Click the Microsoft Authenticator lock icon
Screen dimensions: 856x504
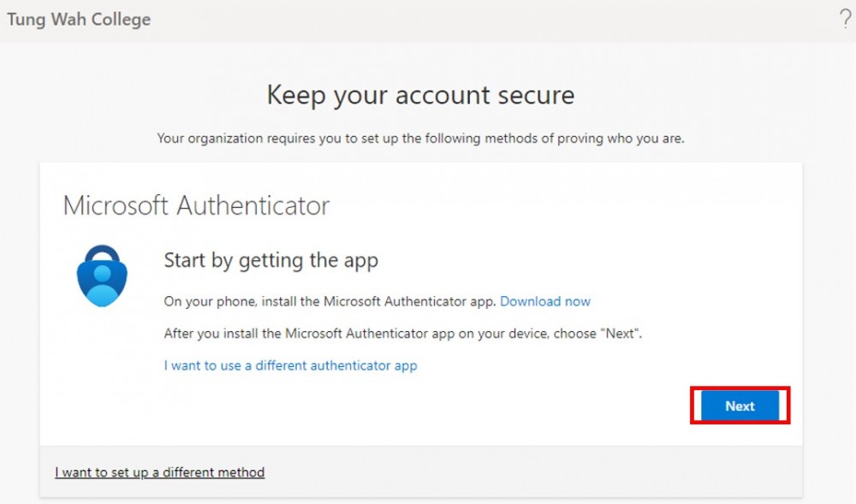point(102,276)
